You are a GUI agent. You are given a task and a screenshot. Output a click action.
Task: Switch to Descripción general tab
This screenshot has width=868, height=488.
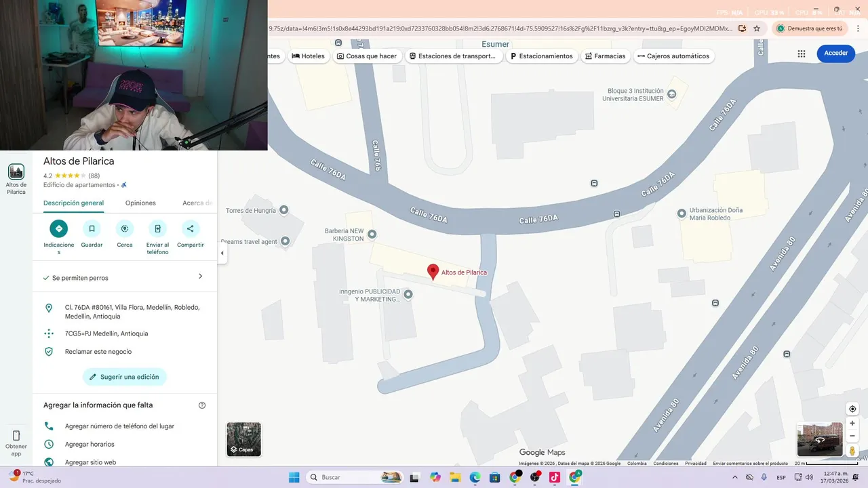tap(73, 203)
